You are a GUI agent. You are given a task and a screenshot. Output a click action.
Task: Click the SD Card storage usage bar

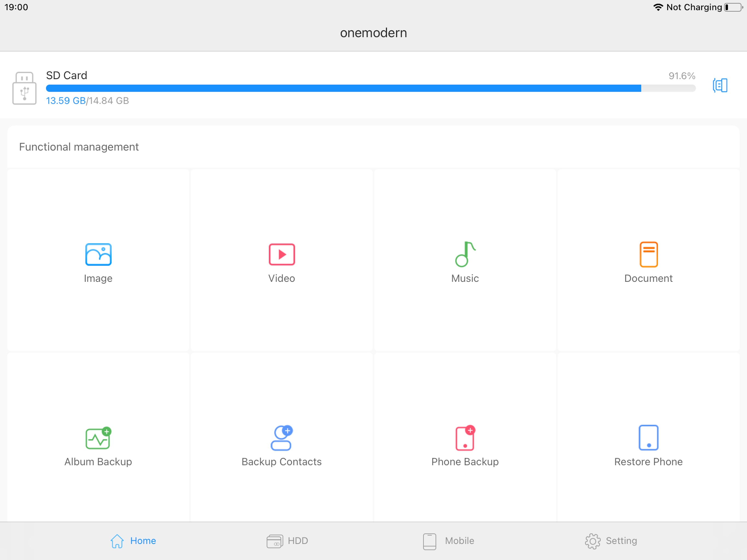coord(371,88)
